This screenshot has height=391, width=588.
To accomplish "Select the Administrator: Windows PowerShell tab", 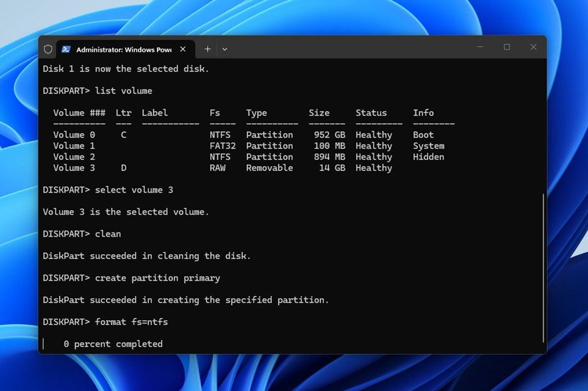I will [126, 49].
